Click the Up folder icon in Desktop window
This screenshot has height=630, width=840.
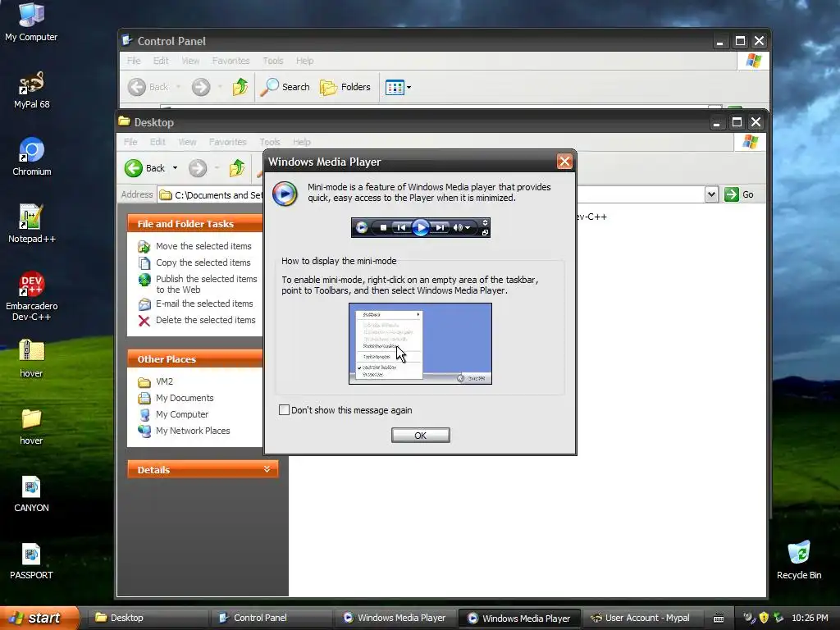point(237,168)
